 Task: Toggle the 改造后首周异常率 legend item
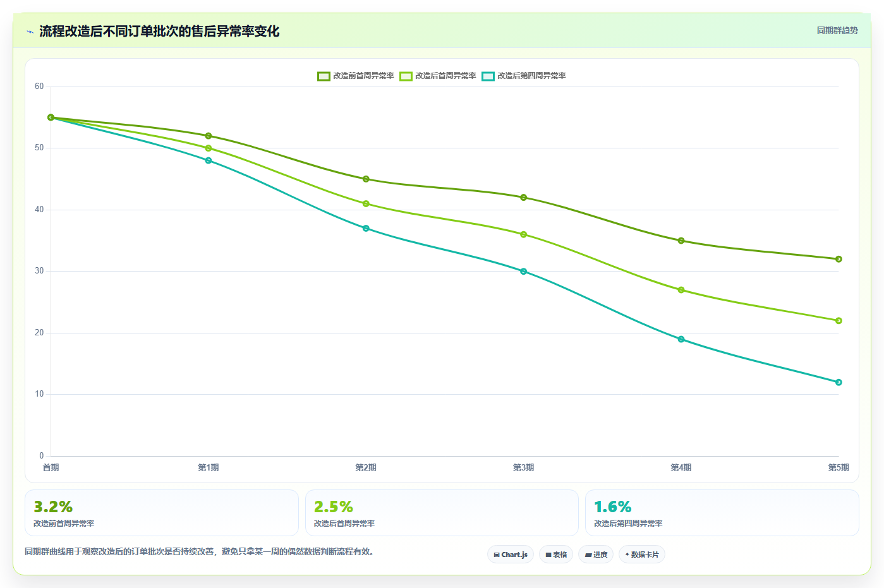coord(438,76)
